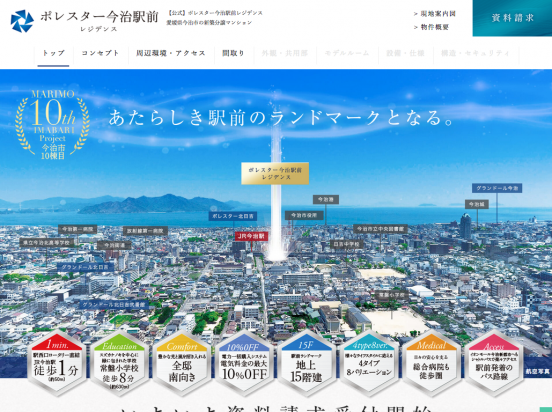Click the red JR今治駅 map label
Viewport: 552px width, 412px height.
[251, 236]
